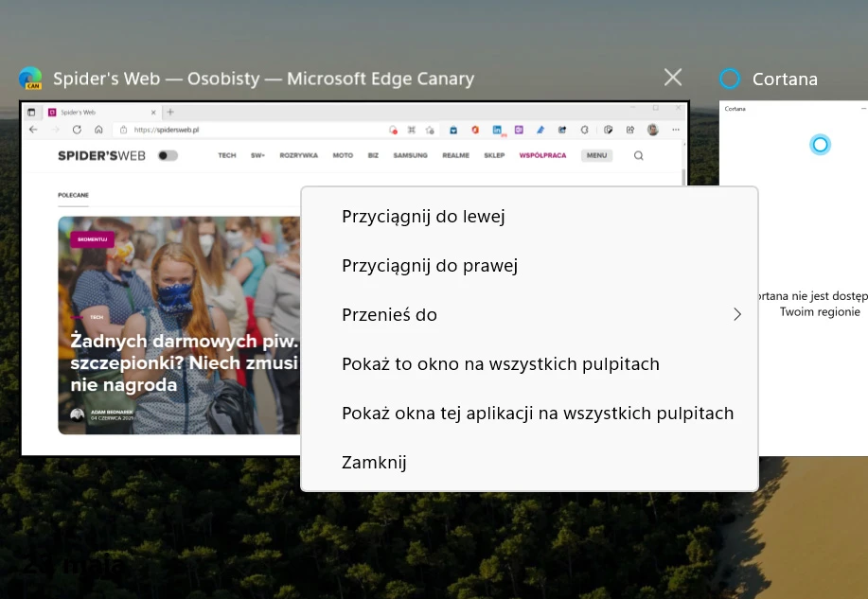Click the SPIDER'SWEB site logo
Screen dimensions: 868x599
click(x=102, y=155)
